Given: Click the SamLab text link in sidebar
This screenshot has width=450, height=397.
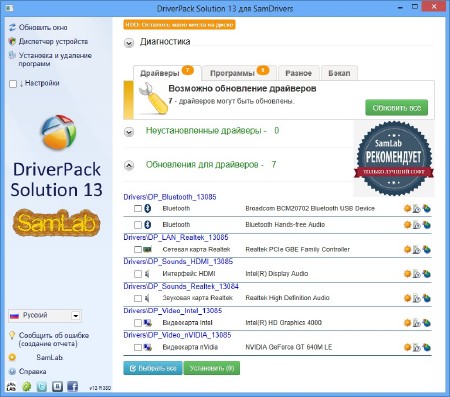Looking at the screenshot, I should (x=49, y=357).
